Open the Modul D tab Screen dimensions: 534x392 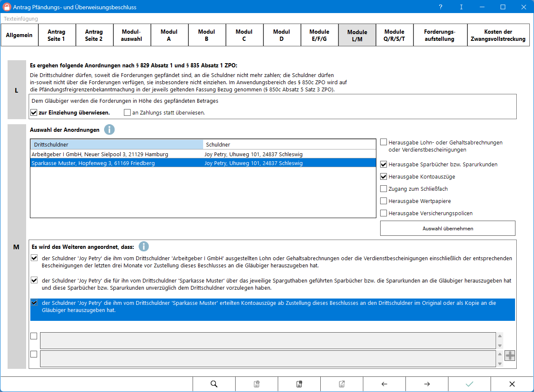click(282, 35)
